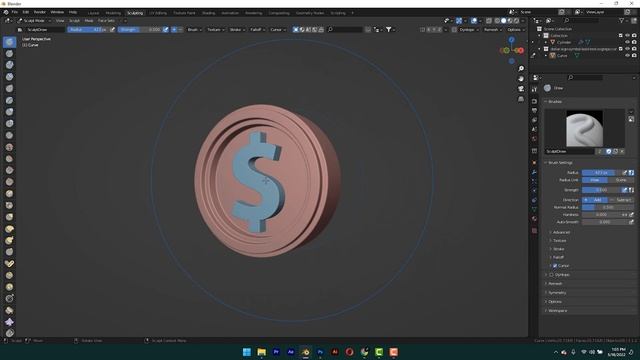Open the Brush dropdown in header
This screenshot has height=360, width=640.
[194, 29]
